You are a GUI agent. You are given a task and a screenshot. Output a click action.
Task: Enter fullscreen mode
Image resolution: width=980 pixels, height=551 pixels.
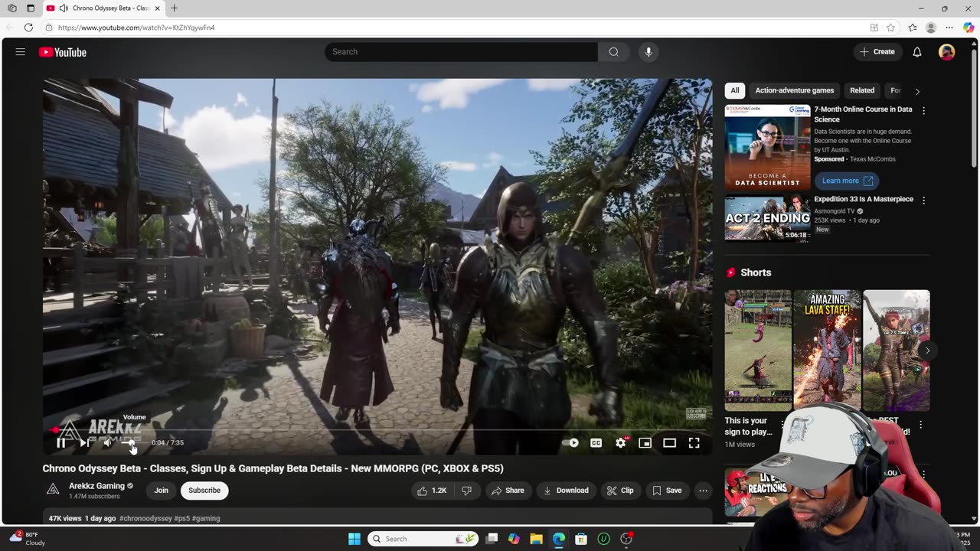tap(694, 442)
